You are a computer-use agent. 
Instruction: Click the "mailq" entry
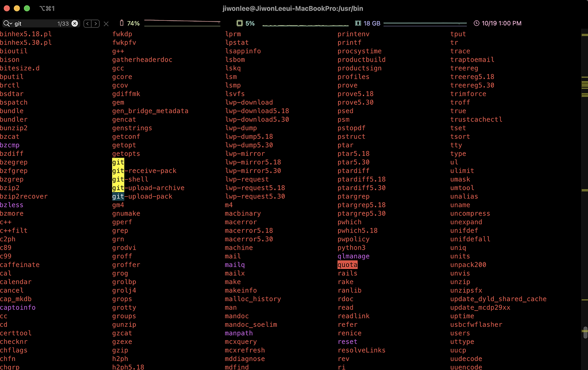click(235, 265)
